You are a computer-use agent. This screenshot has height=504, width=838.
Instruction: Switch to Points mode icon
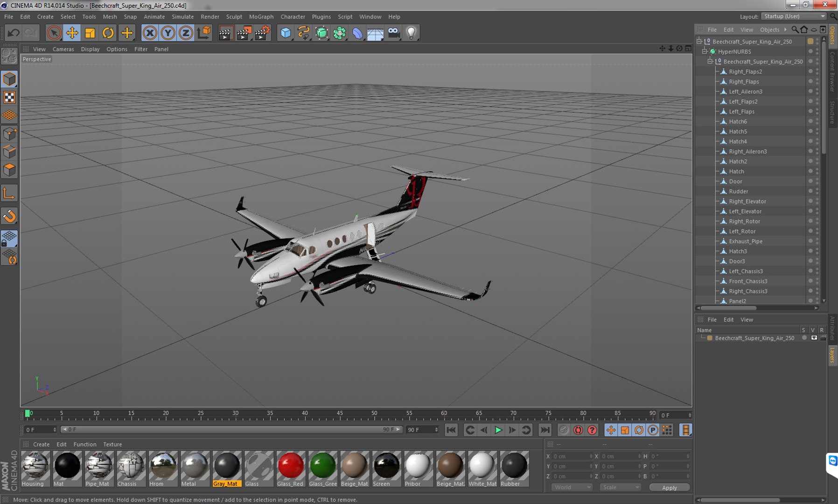pos(9,134)
